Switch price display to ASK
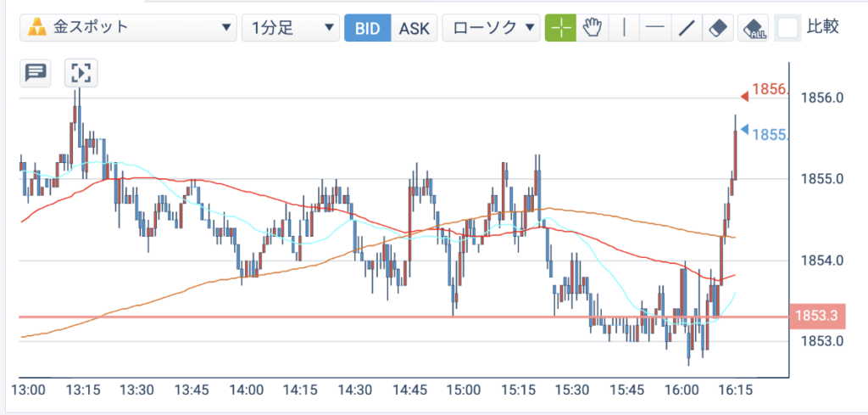Screen dimensions: 868x415 [414, 28]
